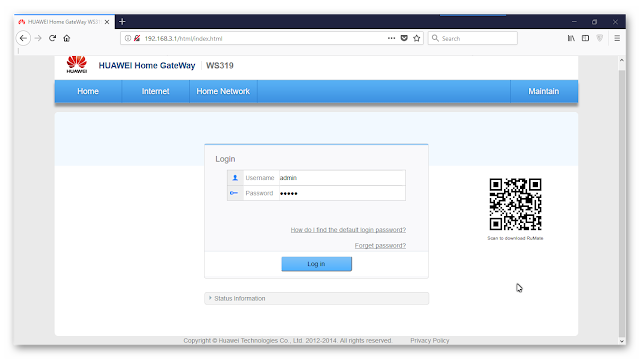Click the Huawei copyright footer text
The height and width of the screenshot is (362, 640).
coord(288,340)
